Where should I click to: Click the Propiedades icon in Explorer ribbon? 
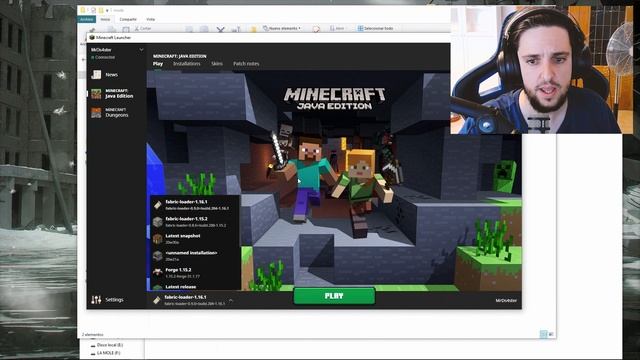point(316,29)
